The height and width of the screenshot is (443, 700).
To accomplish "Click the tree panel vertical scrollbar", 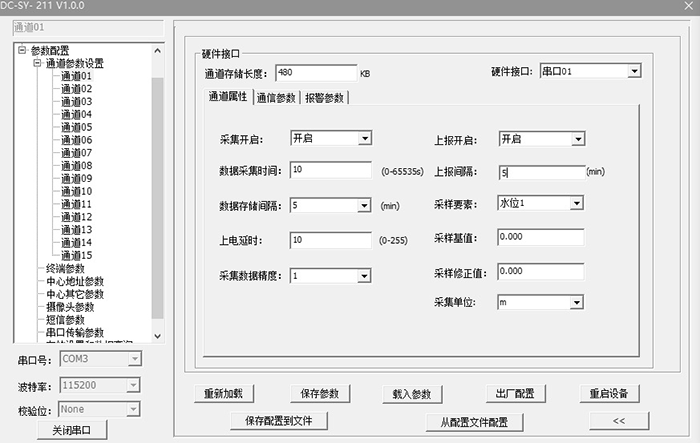I will point(157,200).
